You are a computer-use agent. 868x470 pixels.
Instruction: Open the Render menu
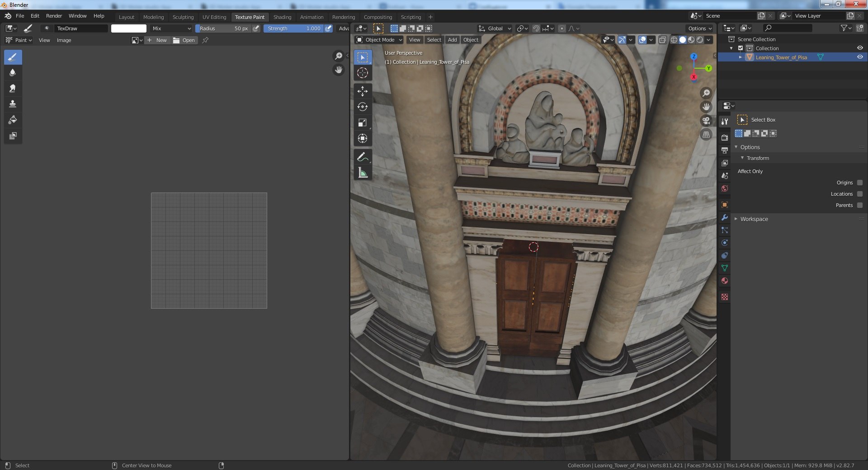click(54, 16)
